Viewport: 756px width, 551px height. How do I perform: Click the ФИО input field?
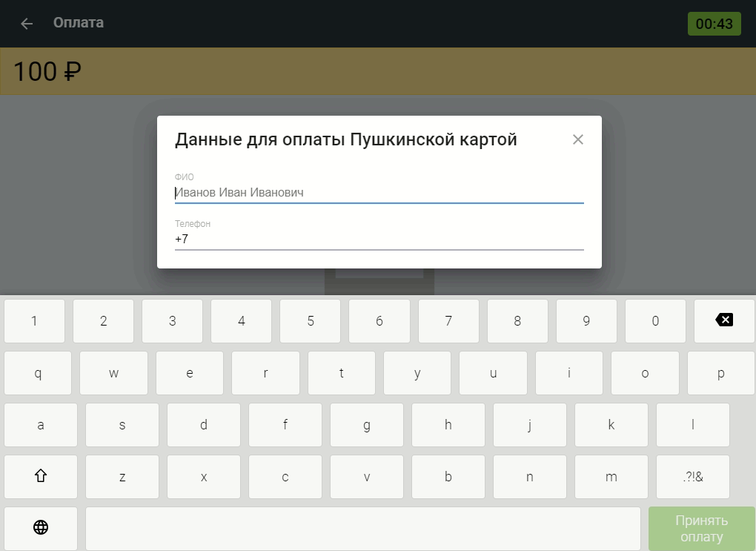(379, 193)
